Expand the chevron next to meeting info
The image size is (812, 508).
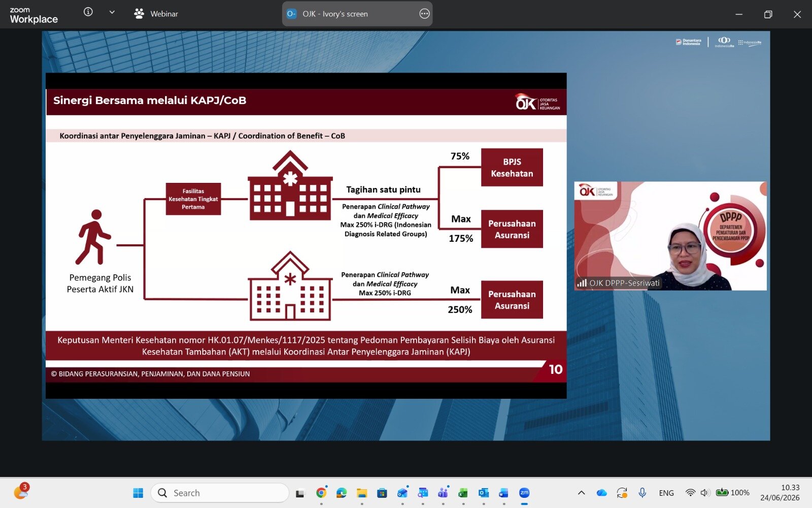(112, 12)
